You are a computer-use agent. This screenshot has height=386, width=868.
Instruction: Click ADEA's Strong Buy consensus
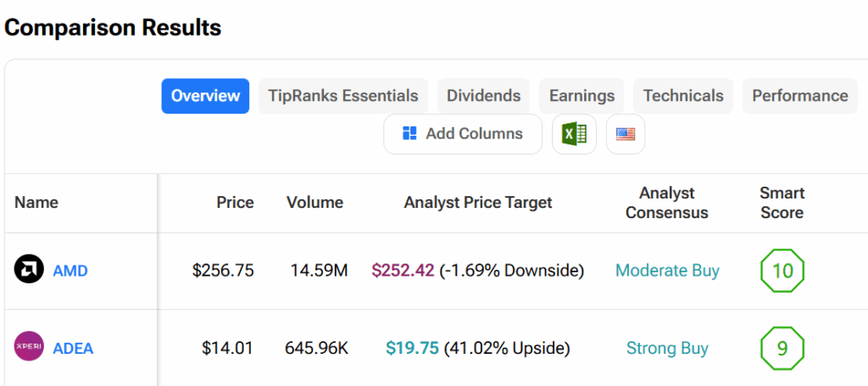(667, 348)
